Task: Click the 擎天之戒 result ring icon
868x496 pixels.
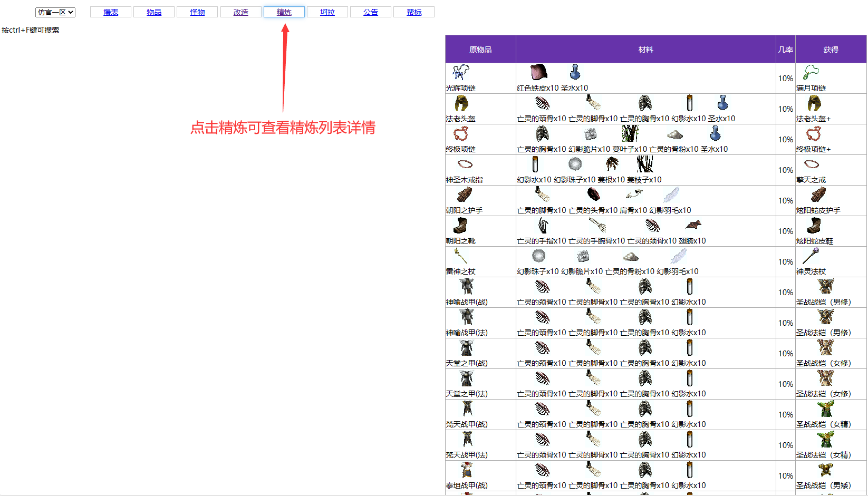Action: click(x=812, y=164)
